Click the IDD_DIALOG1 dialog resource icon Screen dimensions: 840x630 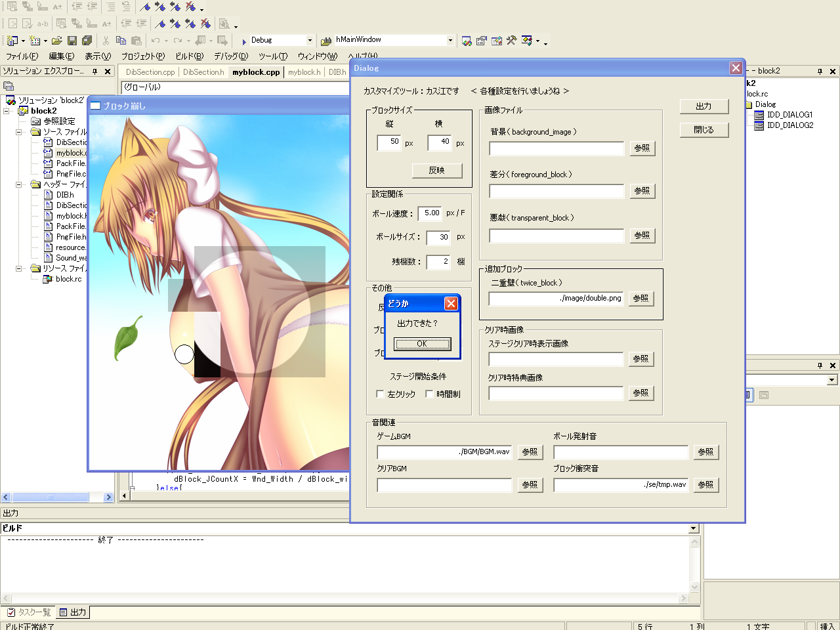click(759, 115)
